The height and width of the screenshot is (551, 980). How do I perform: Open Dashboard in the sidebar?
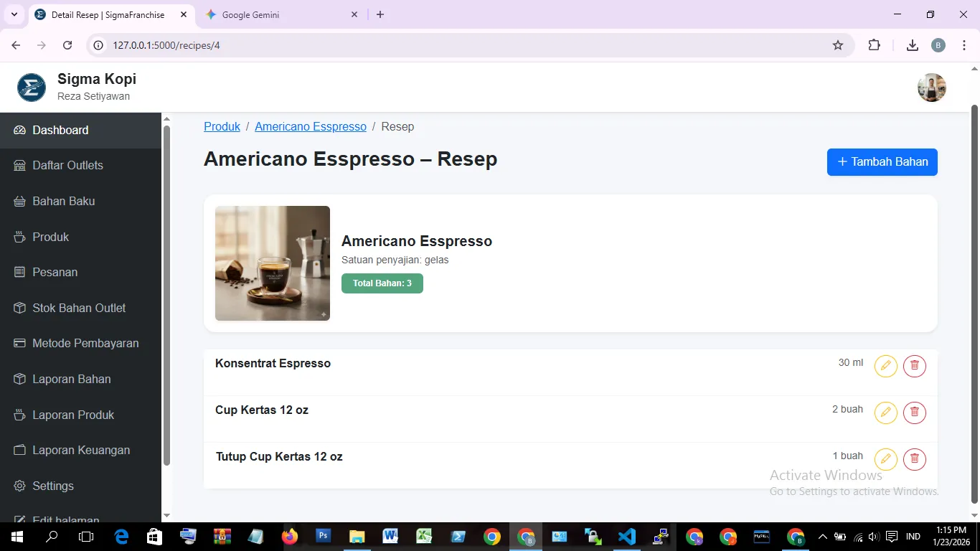pyautogui.click(x=80, y=131)
